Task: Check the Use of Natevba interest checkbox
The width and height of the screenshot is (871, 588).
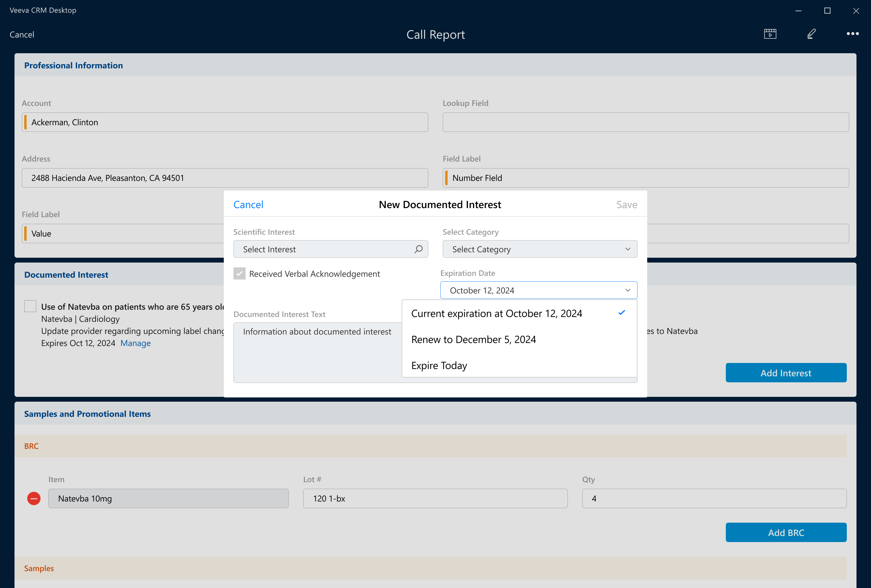Action: click(x=30, y=306)
